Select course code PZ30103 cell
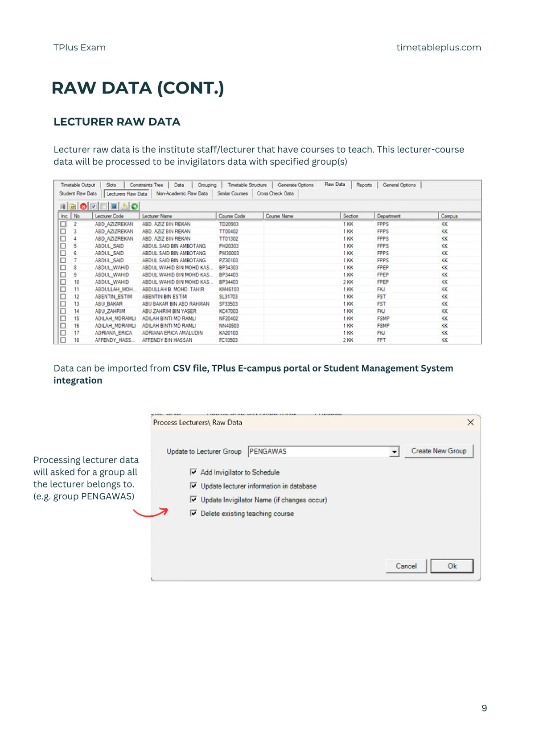 (229, 260)
